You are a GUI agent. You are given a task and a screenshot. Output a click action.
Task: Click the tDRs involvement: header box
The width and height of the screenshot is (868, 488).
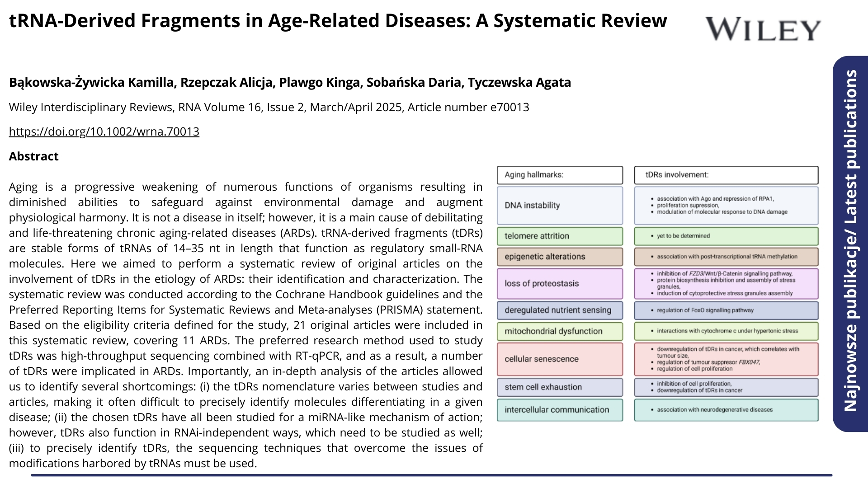coord(726,175)
